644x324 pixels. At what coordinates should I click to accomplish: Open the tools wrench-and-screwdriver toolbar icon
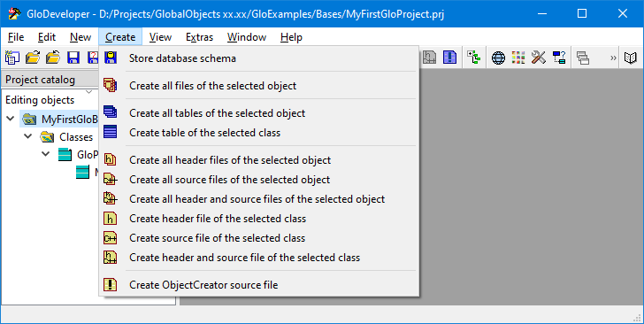(x=539, y=58)
